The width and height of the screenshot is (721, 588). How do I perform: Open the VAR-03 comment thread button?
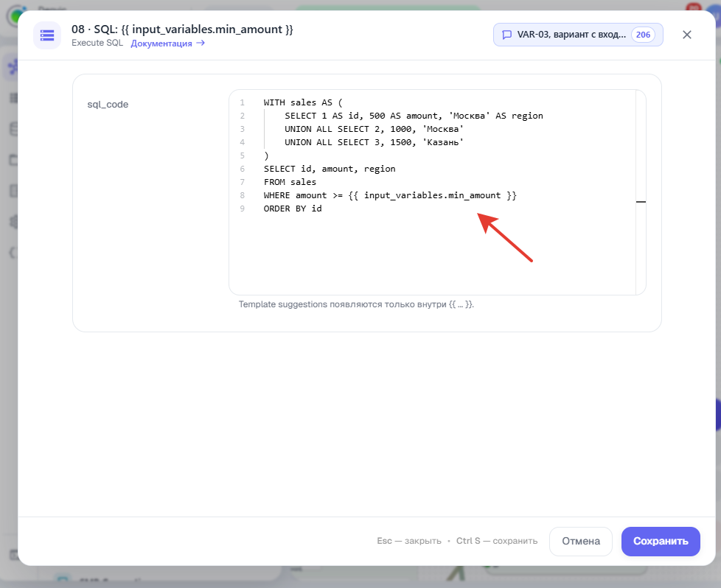578,35
